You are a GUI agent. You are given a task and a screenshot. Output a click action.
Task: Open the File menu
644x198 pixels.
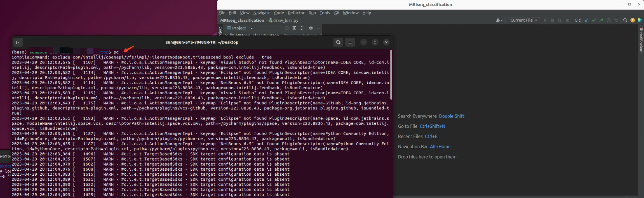(222, 13)
